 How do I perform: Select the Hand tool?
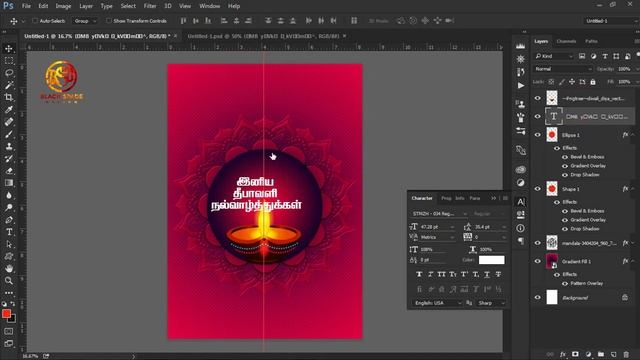(9, 269)
